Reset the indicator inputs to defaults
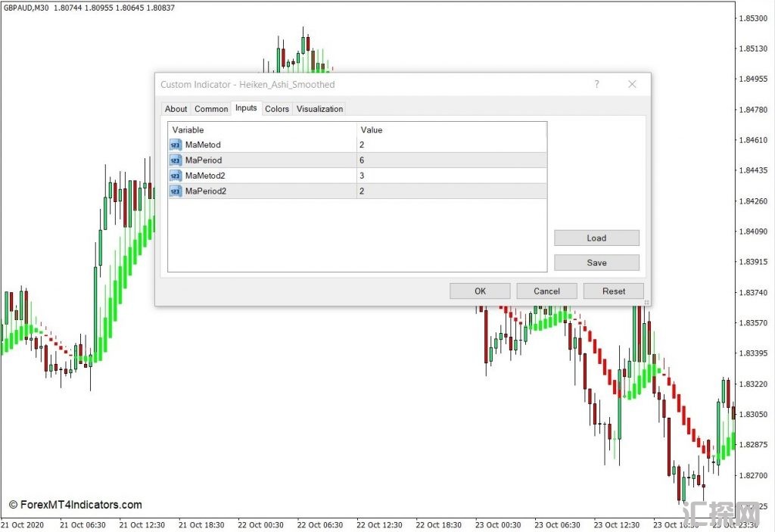 pyautogui.click(x=614, y=291)
